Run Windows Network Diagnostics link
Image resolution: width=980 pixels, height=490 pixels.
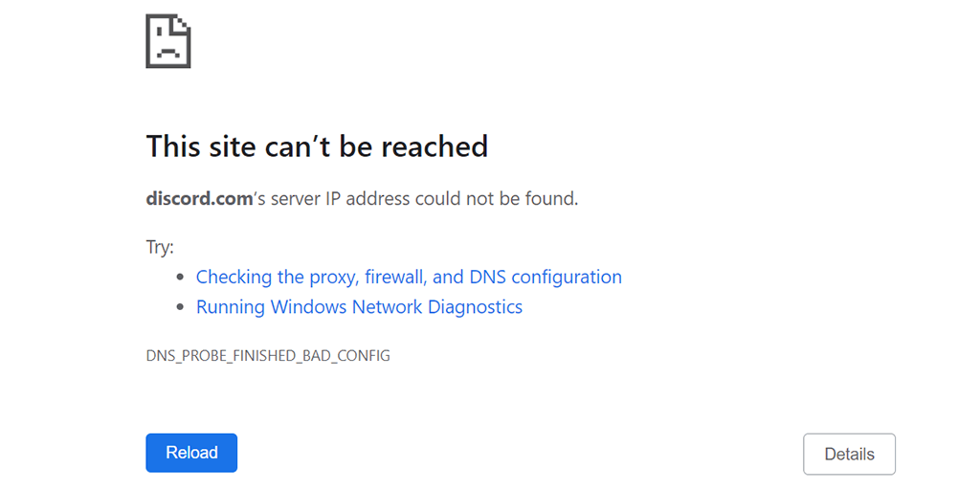tap(359, 307)
